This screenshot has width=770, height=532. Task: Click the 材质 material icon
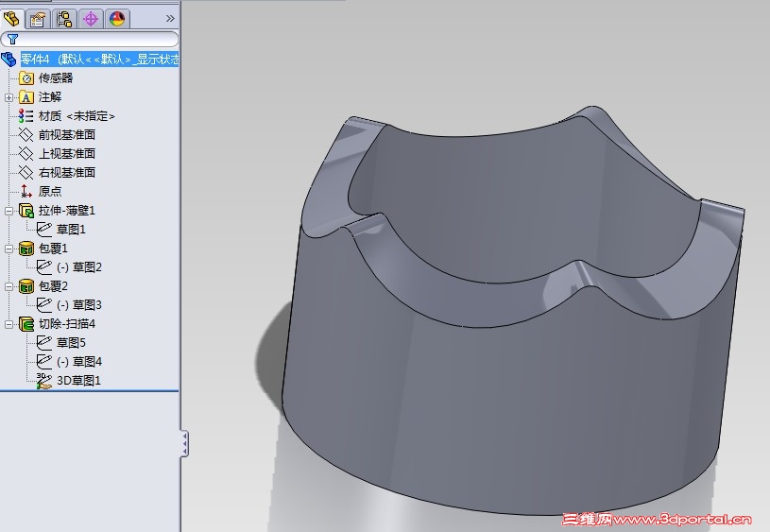point(26,116)
